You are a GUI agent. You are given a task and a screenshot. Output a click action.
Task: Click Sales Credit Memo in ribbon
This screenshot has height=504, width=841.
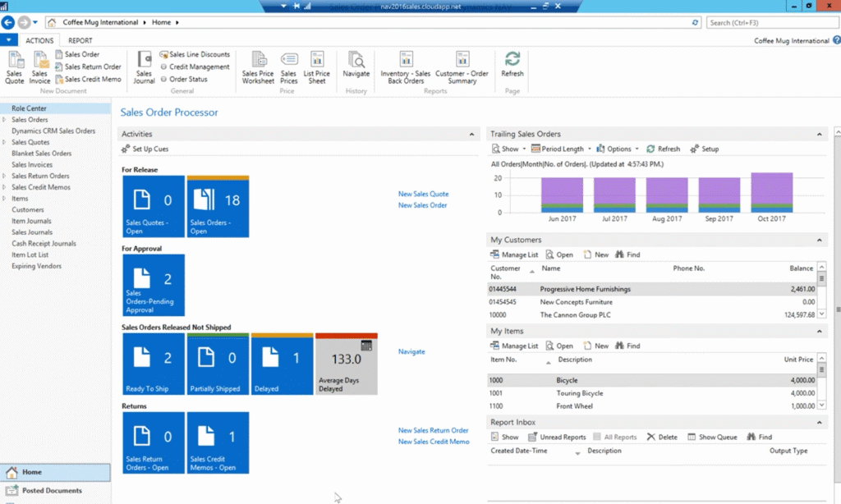(88, 79)
